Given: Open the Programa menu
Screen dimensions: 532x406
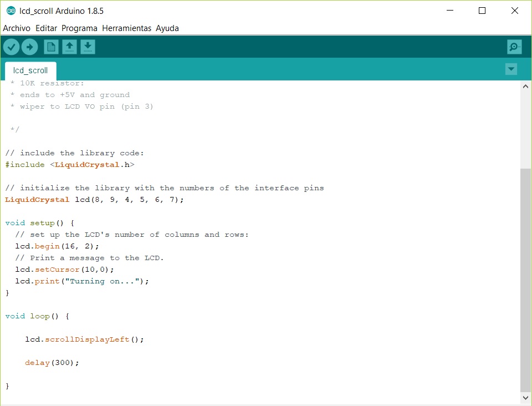Looking at the screenshot, I should pyautogui.click(x=79, y=28).
